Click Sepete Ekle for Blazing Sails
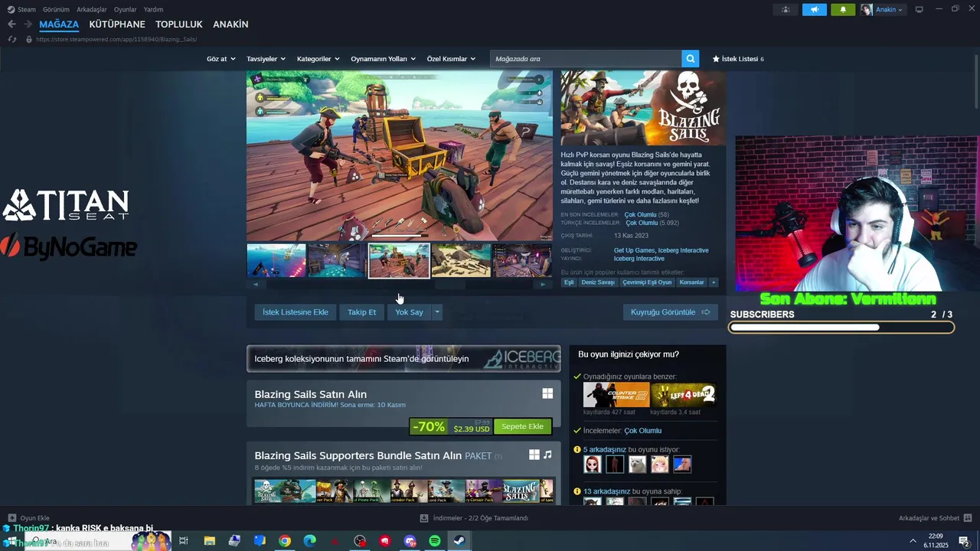The image size is (980, 551). tap(522, 426)
